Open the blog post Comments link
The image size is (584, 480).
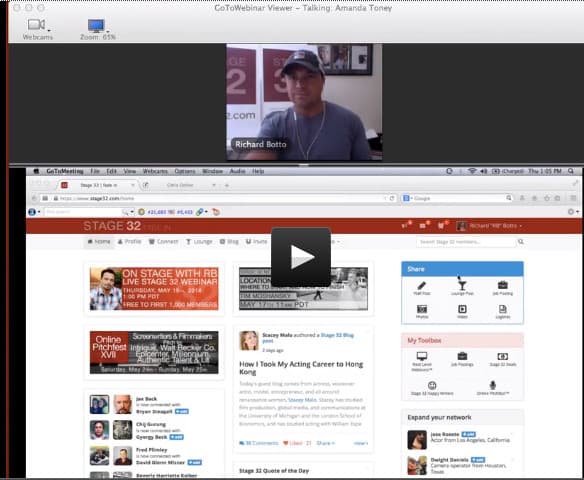[x=259, y=443]
